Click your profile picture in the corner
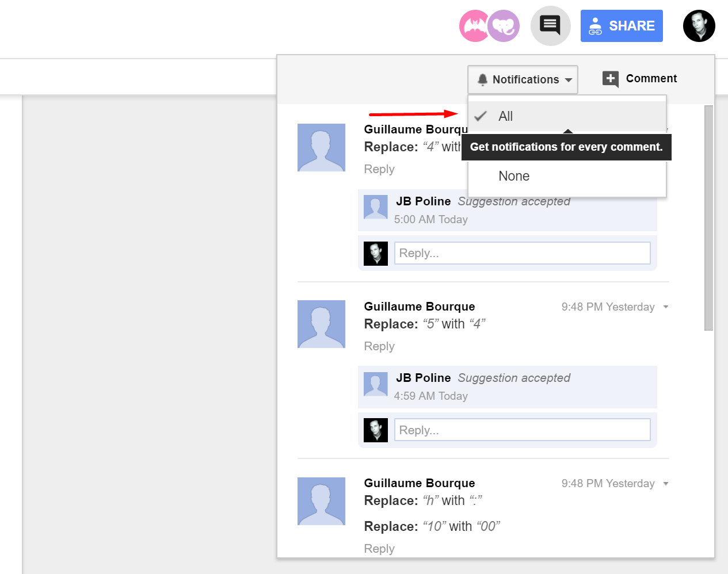The width and height of the screenshot is (728, 574). (699, 26)
